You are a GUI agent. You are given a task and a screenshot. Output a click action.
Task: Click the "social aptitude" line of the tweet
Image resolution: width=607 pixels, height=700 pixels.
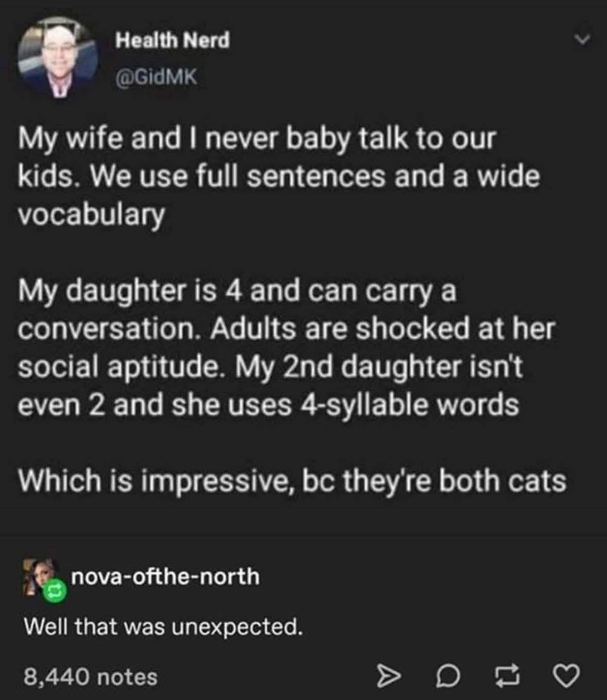click(x=270, y=366)
